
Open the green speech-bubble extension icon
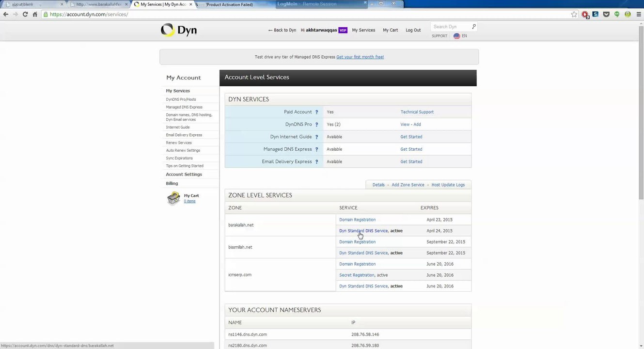(617, 15)
